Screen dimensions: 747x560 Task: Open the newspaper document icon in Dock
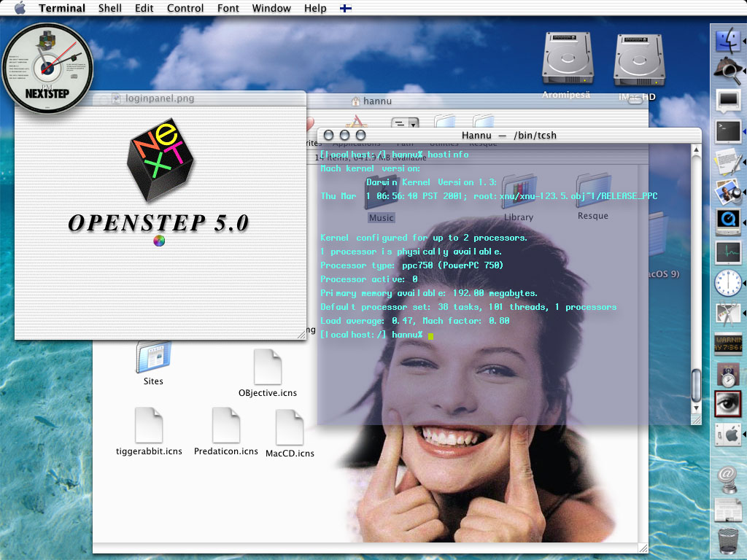[728, 510]
